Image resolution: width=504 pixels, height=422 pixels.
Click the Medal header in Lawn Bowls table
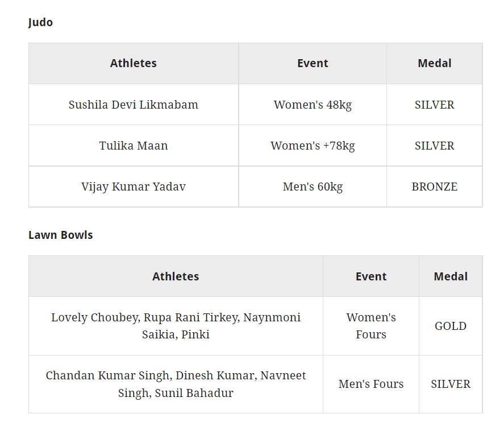point(451,276)
